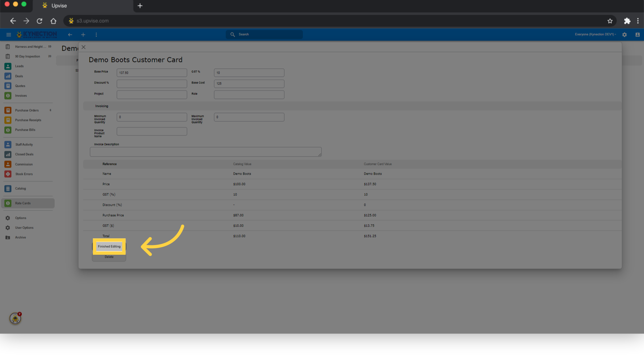This screenshot has width=644, height=362.
Task: Open the chat mascot bubble with notifications
Action: click(15, 318)
